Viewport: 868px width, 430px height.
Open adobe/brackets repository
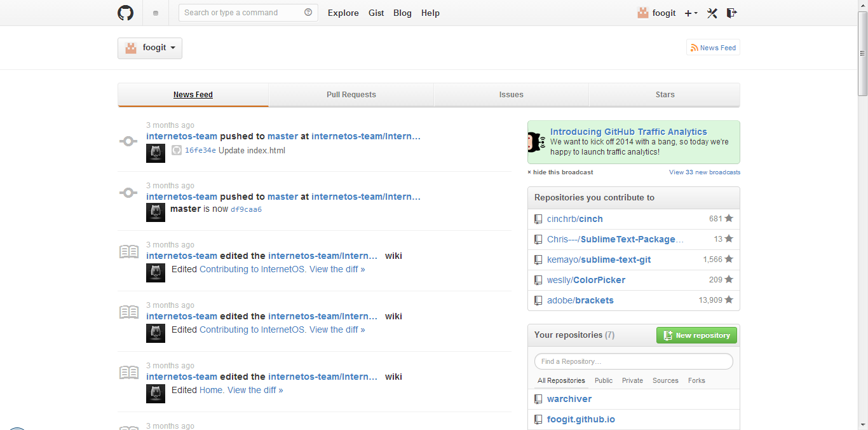(580, 300)
